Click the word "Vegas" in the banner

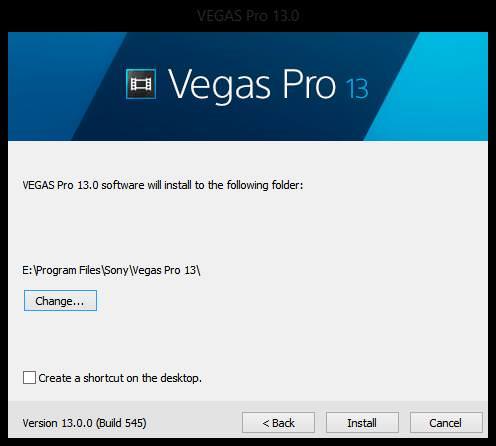(219, 84)
